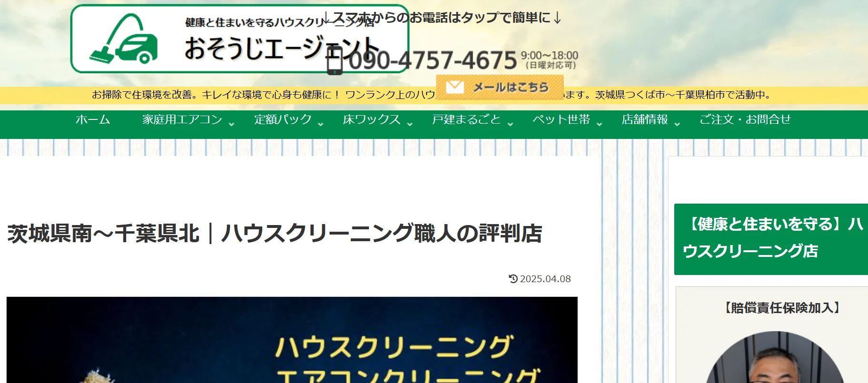
Task: Expand the 定額パック dropdown chevron
Action: tap(320, 124)
